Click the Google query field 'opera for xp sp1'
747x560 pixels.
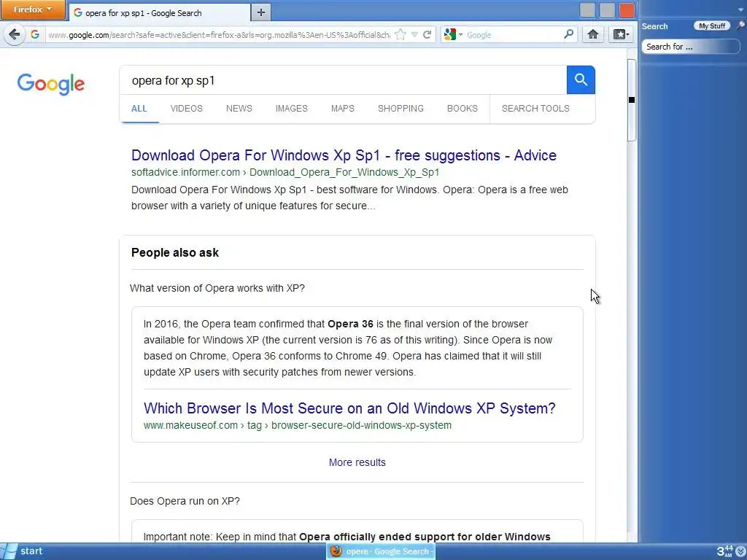click(x=343, y=80)
